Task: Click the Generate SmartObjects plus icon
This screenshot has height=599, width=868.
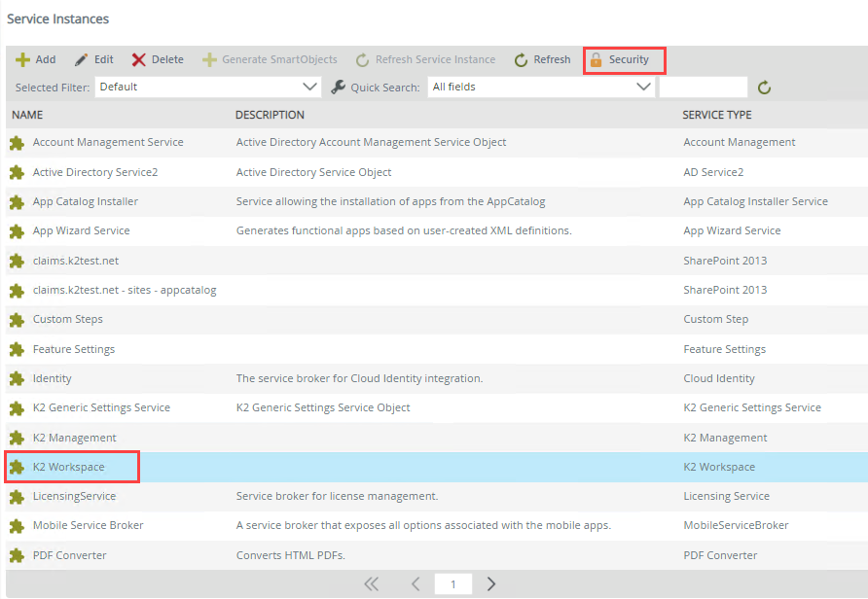Action: pos(209,59)
